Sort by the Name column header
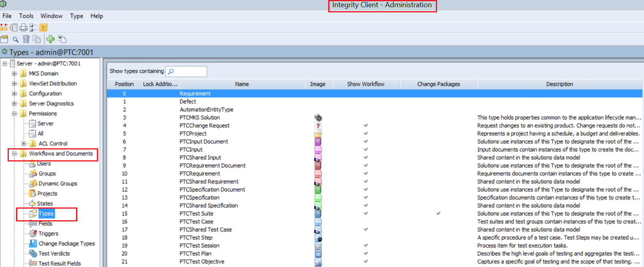This screenshot has width=644, height=267. (242, 84)
